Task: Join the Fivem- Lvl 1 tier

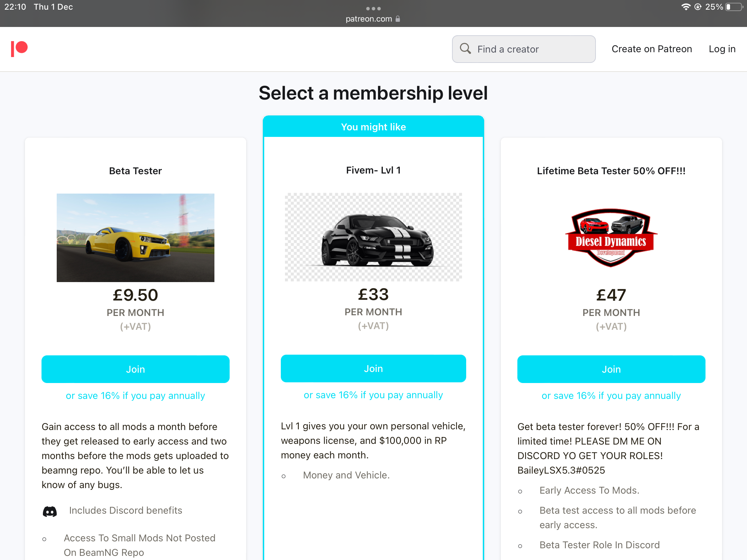Action: click(x=373, y=368)
